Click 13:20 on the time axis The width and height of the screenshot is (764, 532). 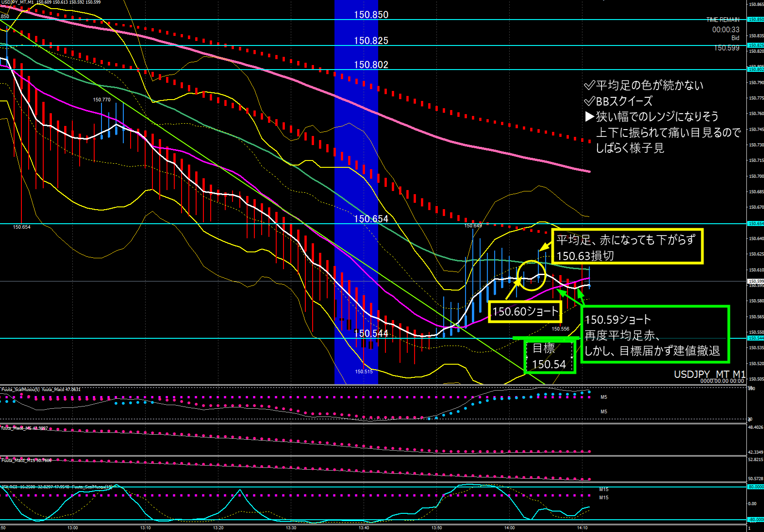(x=218, y=528)
